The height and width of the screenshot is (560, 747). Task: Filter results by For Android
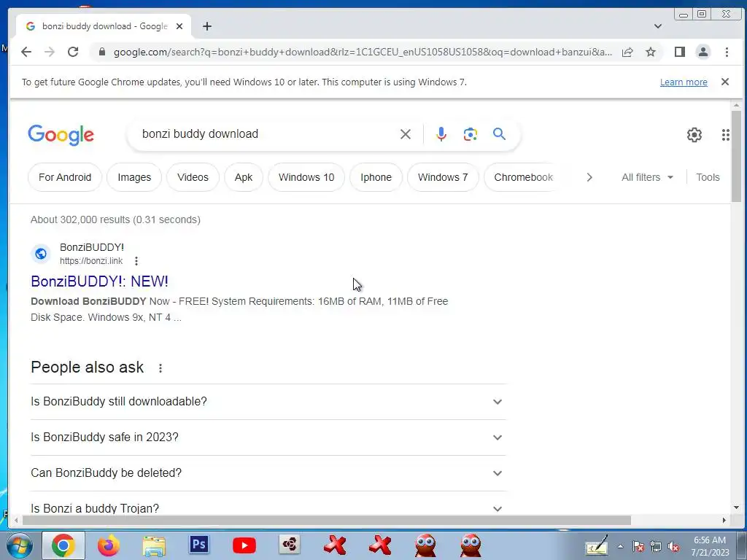(x=65, y=177)
